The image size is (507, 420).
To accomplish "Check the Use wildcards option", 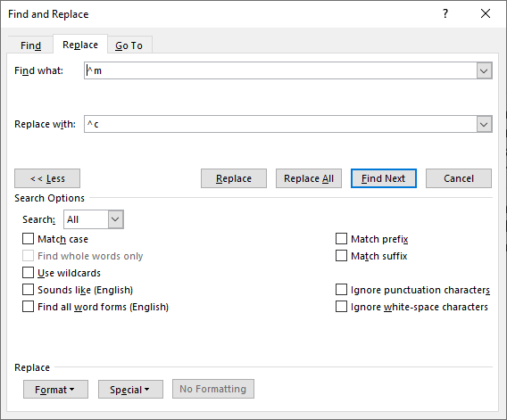I will tap(29, 273).
